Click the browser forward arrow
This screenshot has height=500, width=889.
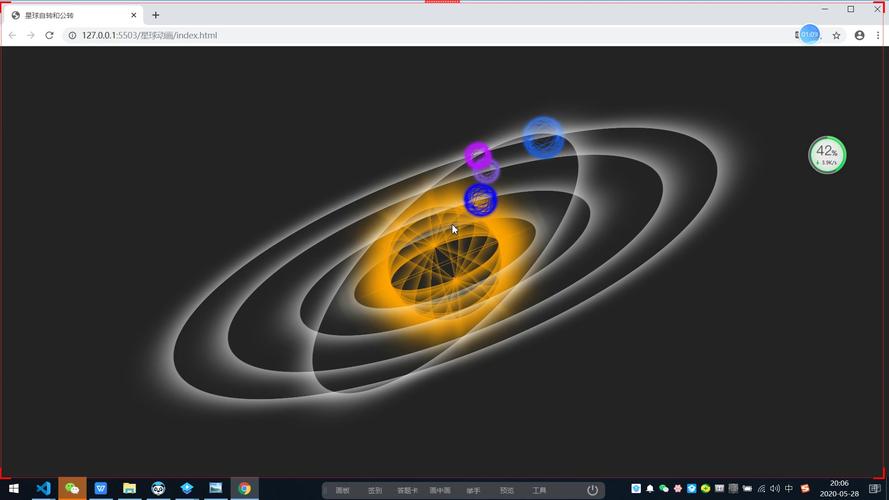tap(31, 35)
